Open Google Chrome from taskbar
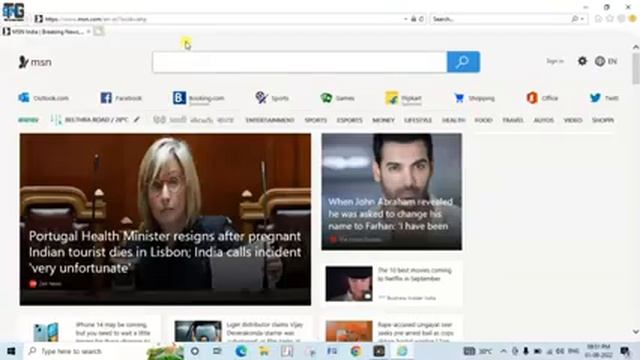The height and width of the screenshot is (360, 640). click(356, 351)
